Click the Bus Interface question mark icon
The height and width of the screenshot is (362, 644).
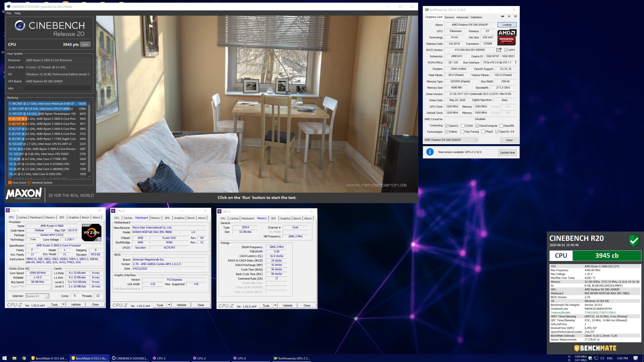click(515, 63)
